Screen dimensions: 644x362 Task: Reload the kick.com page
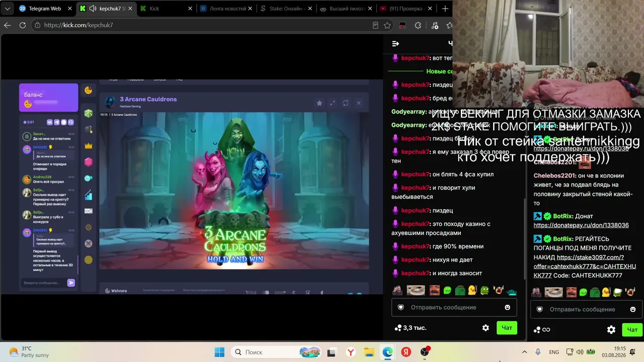coord(23,25)
